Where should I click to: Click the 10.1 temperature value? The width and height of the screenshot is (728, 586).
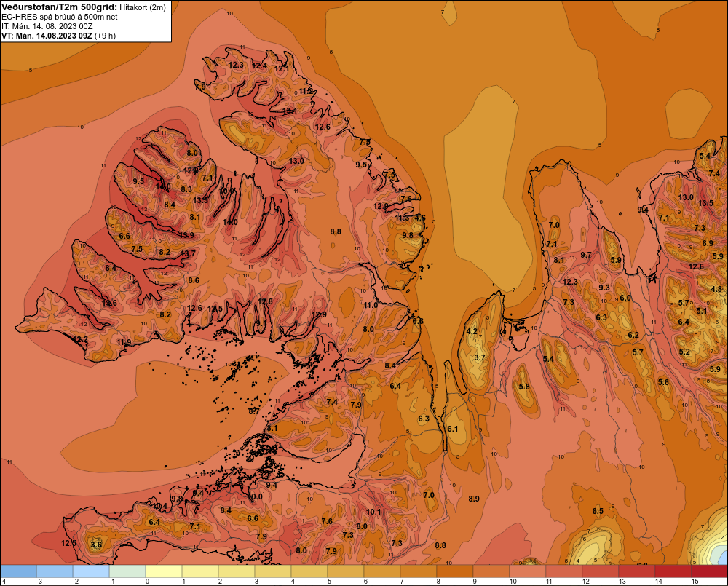373,512
